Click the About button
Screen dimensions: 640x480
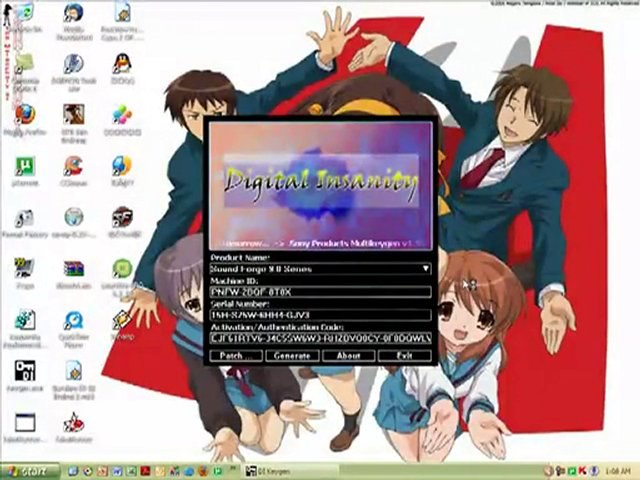pyautogui.click(x=349, y=356)
